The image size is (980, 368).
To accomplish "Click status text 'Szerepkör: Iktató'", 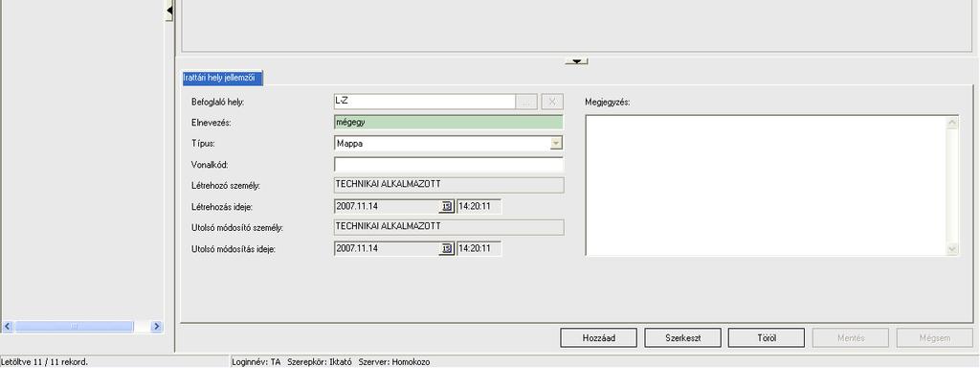I will click(320, 361).
